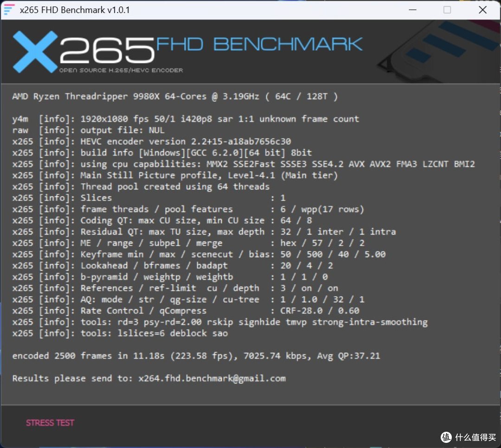Click the 'Rate Control / qCompress' line

186,311
